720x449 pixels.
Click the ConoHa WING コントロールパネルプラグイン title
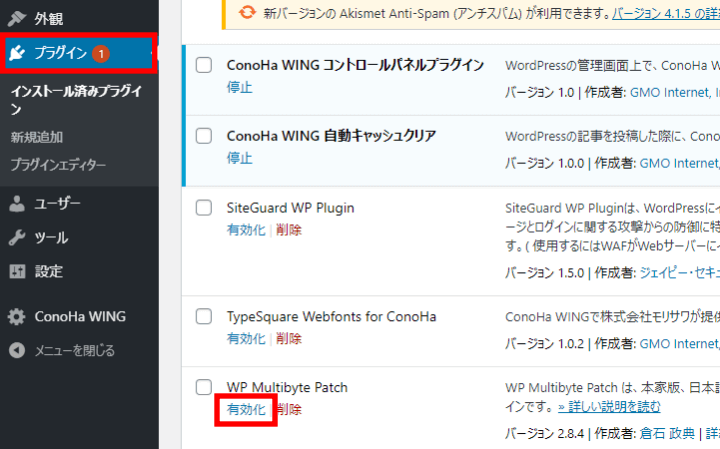(x=355, y=65)
